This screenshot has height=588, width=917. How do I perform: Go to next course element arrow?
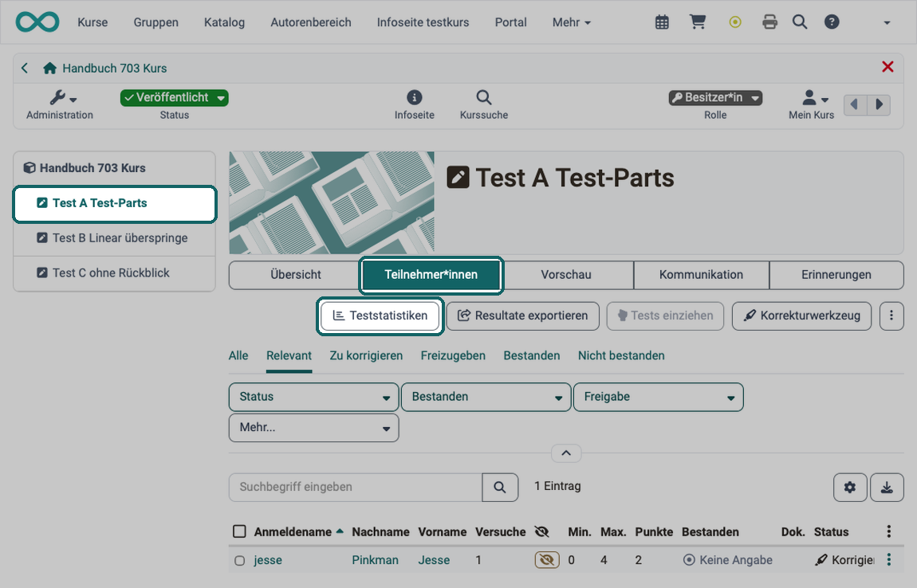click(x=879, y=104)
